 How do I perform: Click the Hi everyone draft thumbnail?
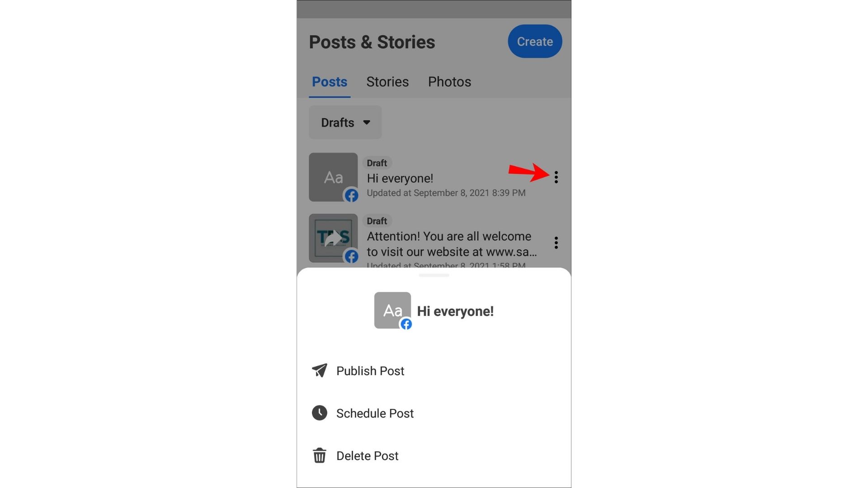pos(332,177)
